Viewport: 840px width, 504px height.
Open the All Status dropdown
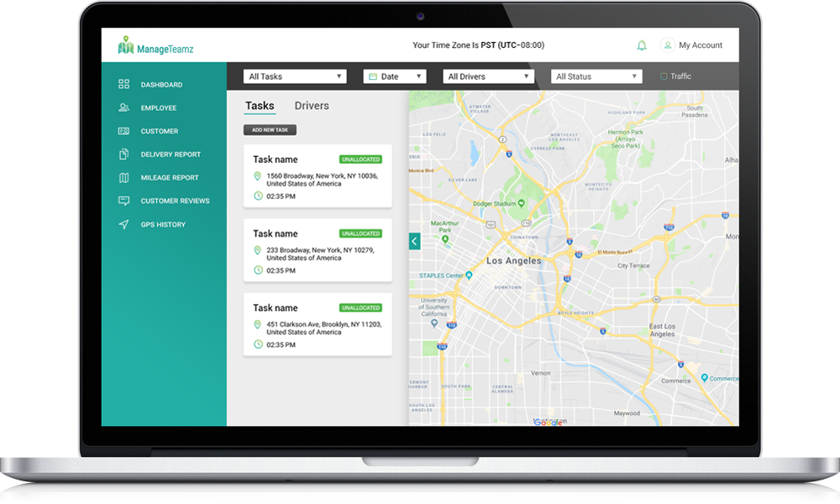tap(596, 76)
